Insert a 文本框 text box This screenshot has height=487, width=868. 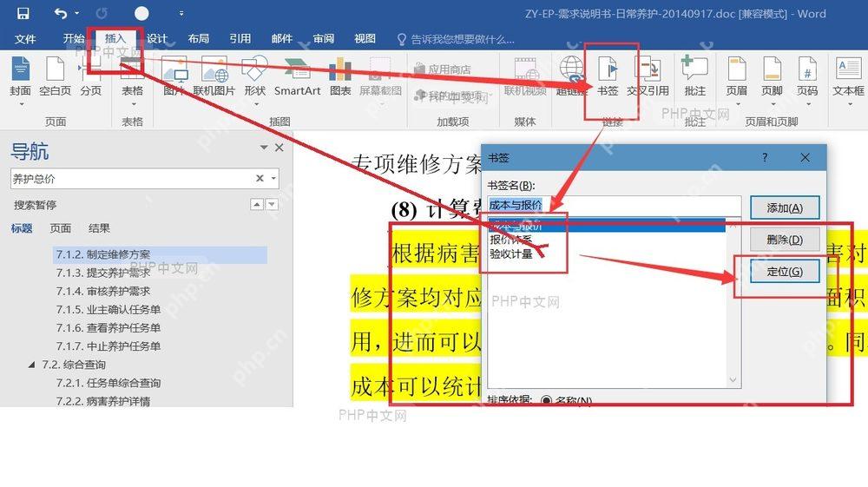[x=848, y=80]
